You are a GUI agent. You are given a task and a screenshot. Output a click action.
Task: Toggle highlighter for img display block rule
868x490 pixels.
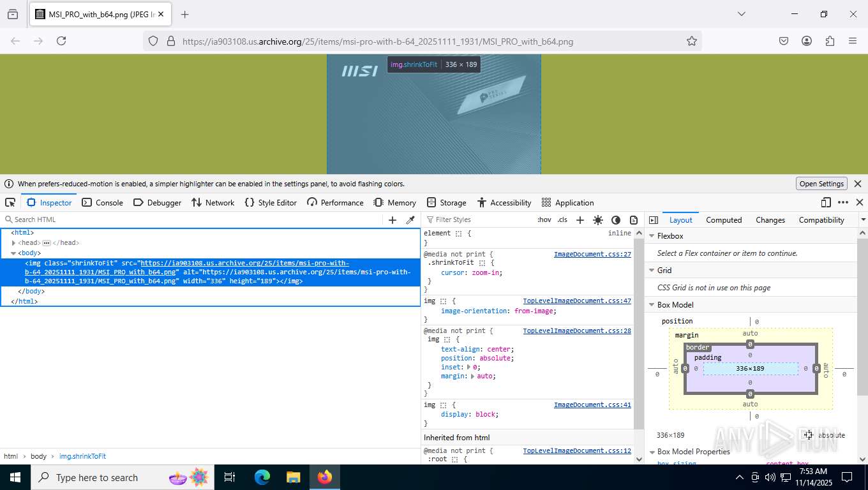coord(443,405)
